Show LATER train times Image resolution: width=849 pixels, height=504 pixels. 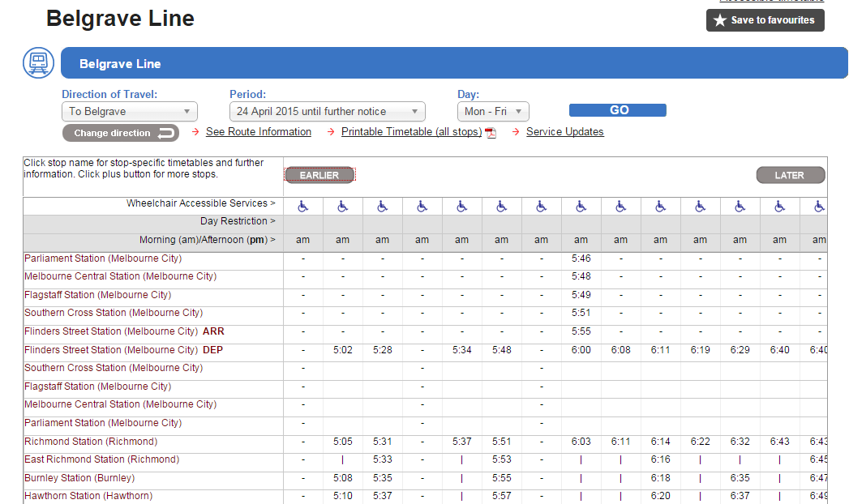[x=790, y=175]
